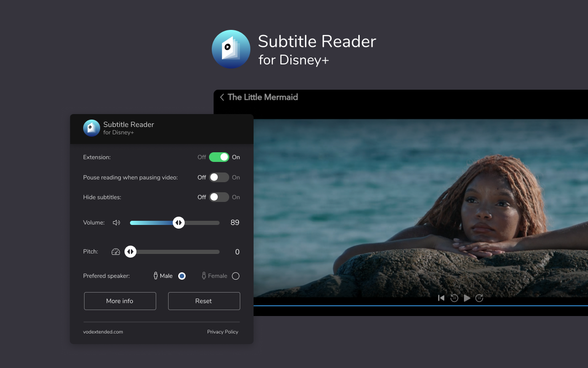
Task: Select the Female speaker radio button
Action: click(236, 276)
